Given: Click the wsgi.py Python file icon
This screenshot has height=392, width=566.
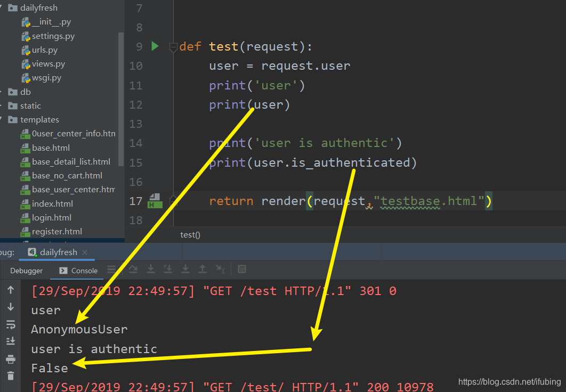Looking at the screenshot, I should [26, 78].
